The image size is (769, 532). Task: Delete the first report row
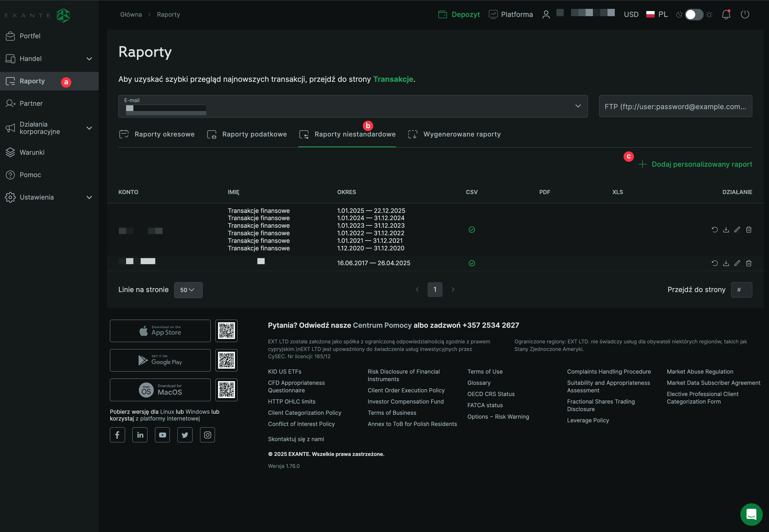pos(749,230)
